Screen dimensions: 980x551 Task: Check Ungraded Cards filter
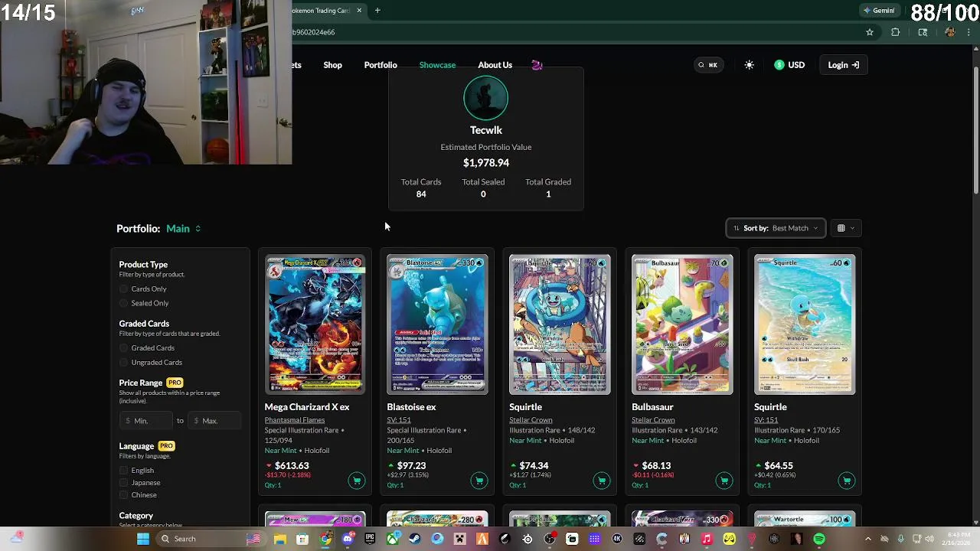pyautogui.click(x=124, y=363)
